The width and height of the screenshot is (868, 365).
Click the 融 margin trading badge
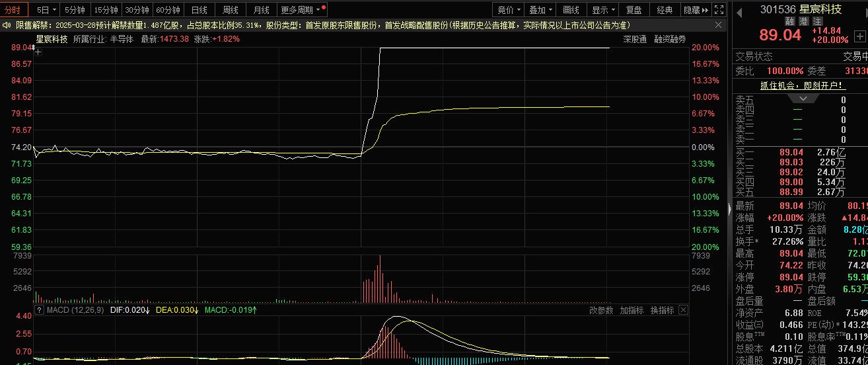(x=789, y=21)
